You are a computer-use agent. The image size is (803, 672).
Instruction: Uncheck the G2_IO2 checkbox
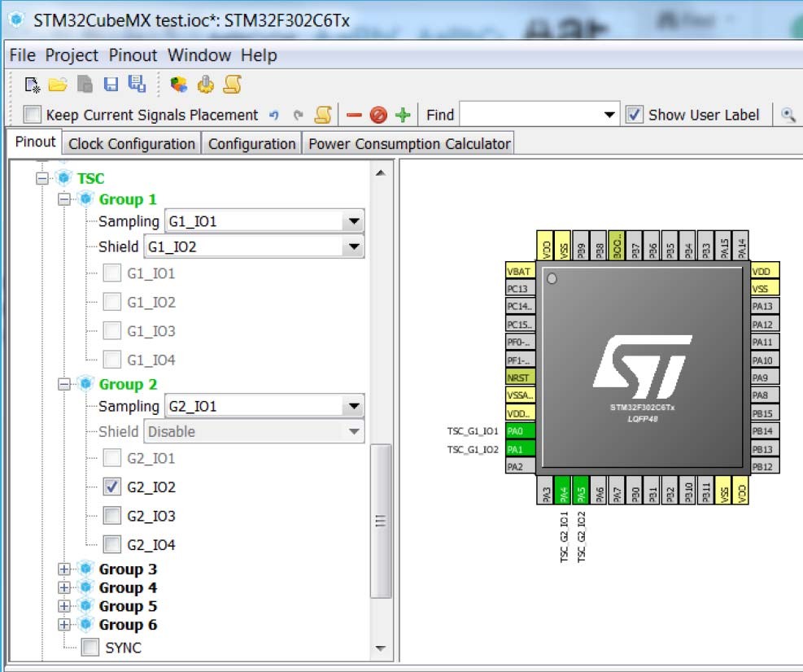111,487
